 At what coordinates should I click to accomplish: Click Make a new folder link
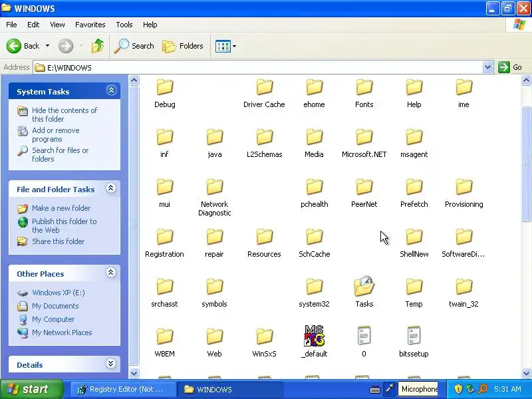(61, 208)
